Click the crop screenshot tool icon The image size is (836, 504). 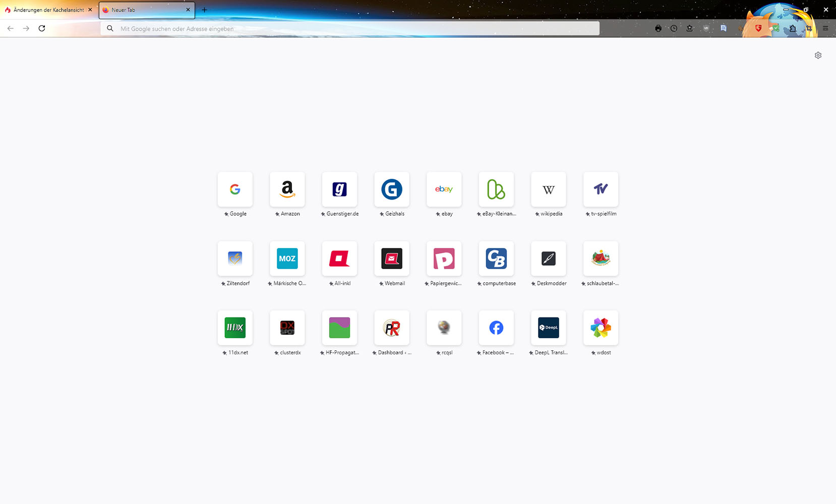click(x=809, y=28)
